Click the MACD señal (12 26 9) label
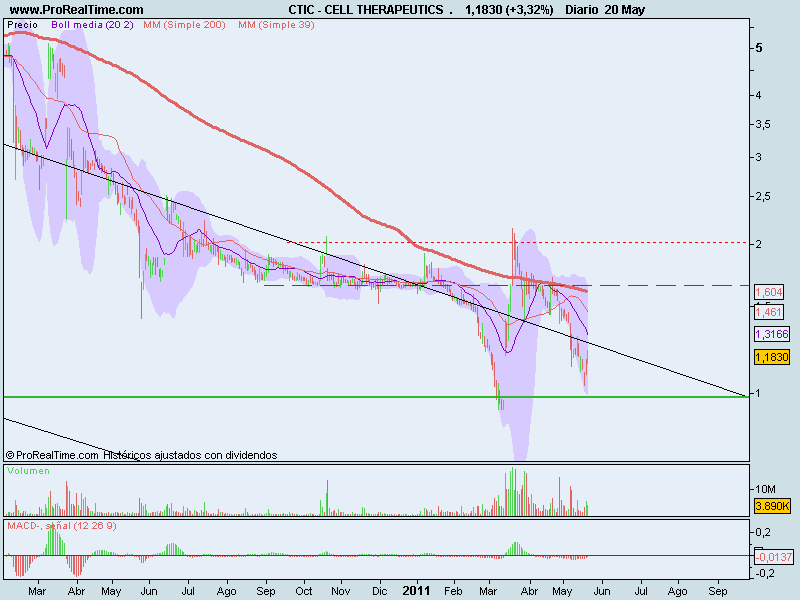 62,526
